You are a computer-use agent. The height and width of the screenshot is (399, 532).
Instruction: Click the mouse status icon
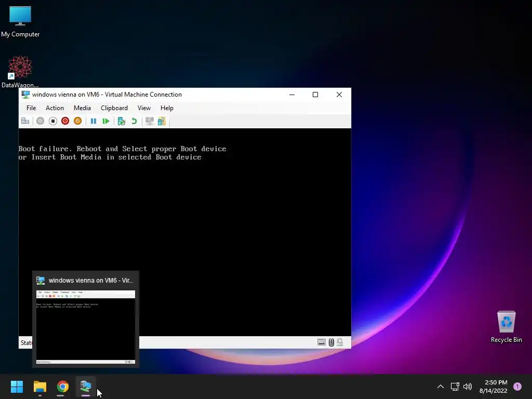331,342
